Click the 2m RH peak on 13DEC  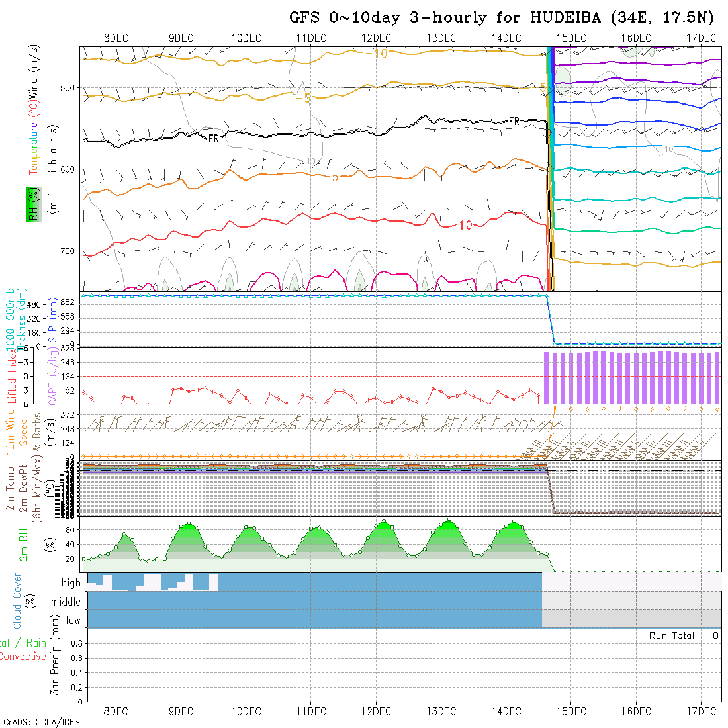point(449,520)
